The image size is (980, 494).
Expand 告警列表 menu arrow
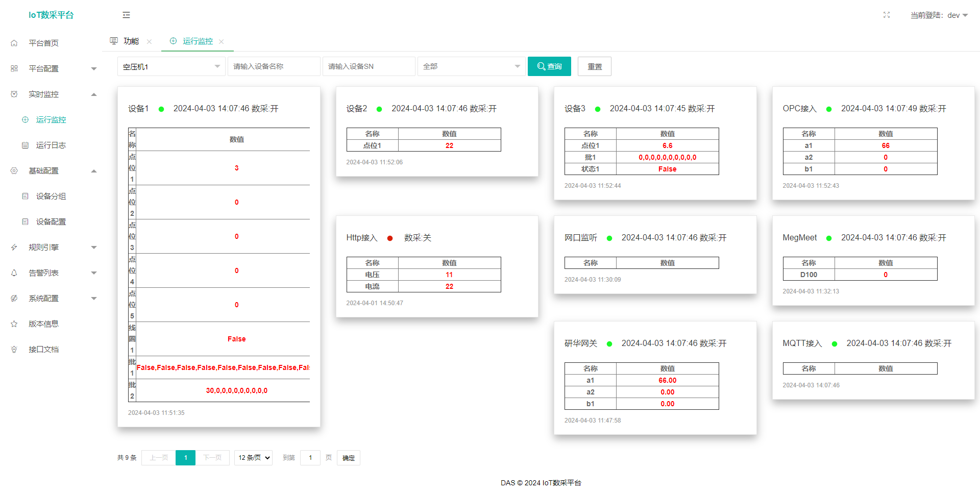94,273
